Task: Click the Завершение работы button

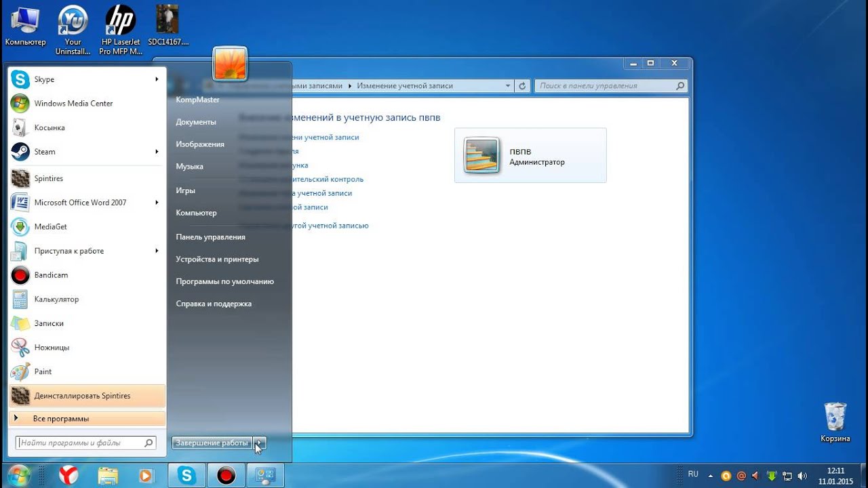Action: (212, 443)
